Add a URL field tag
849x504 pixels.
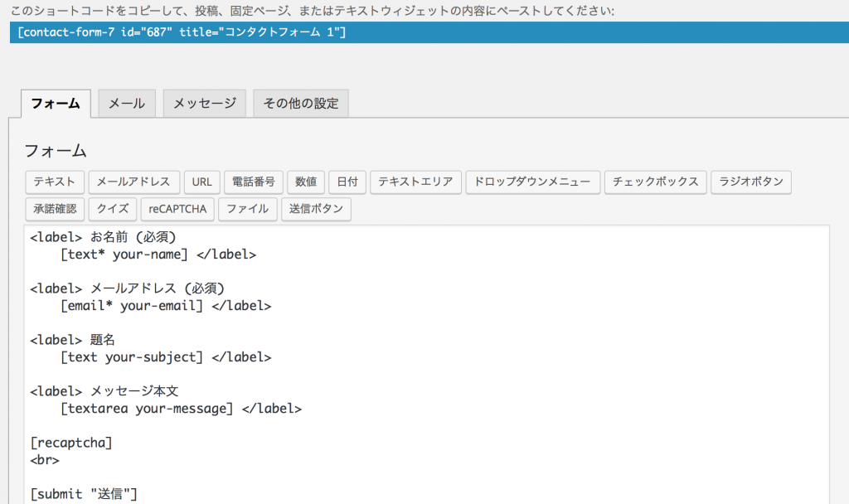click(202, 182)
